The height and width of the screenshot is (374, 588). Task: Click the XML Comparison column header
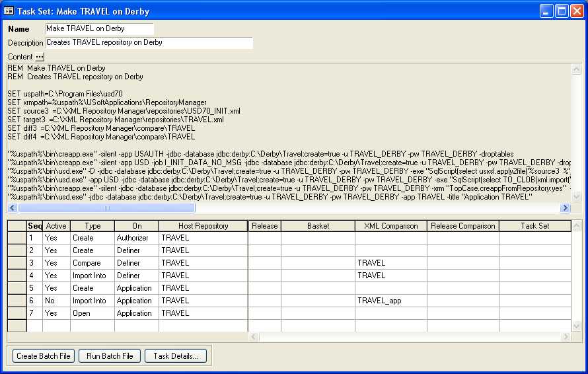point(390,226)
